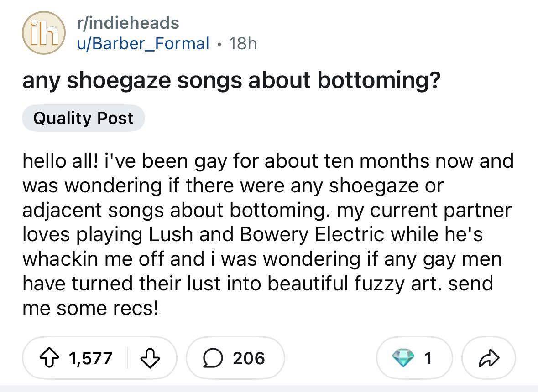The image size is (538, 392).
Task: Open the post title about shoegaze songs
Action: 231,82
